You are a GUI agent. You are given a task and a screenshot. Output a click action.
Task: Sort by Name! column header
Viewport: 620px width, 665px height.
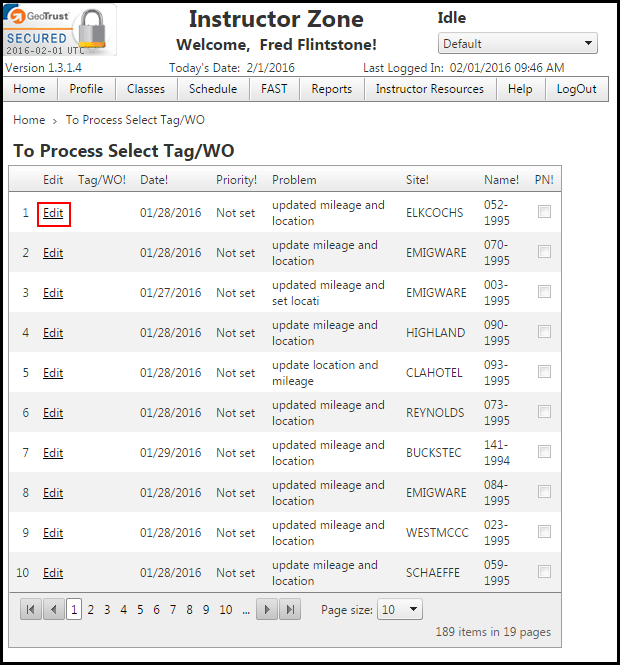(501, 180)
